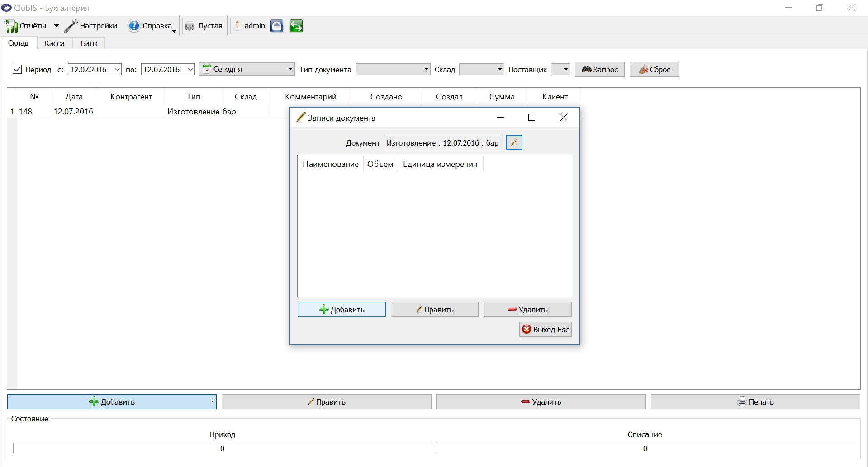Screen dimensions: 868x467
Task: Click Удалить button inside the Записи документа dialog
Action: click(x=527, y=310)
